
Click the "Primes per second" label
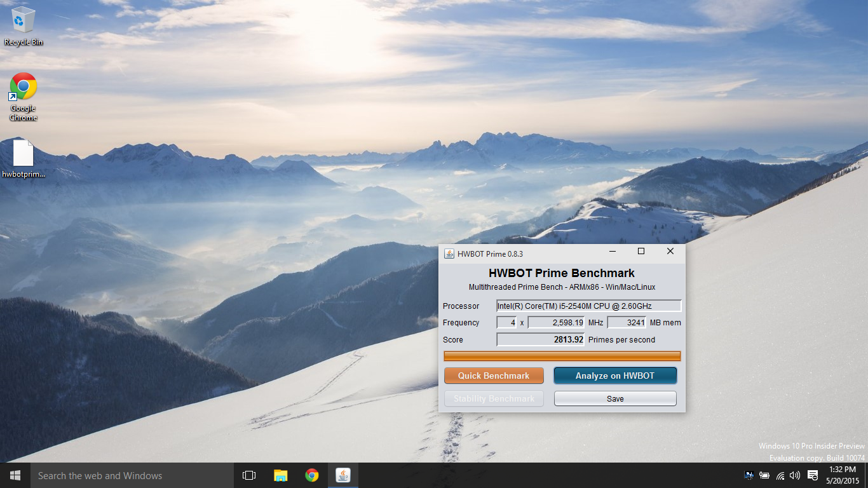[621, 339]
